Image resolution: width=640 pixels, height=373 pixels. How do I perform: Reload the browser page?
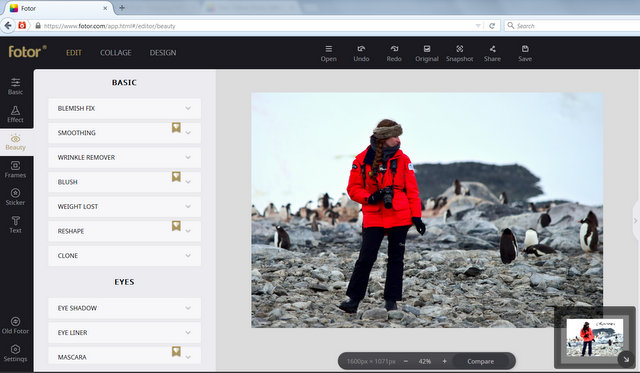492,26
